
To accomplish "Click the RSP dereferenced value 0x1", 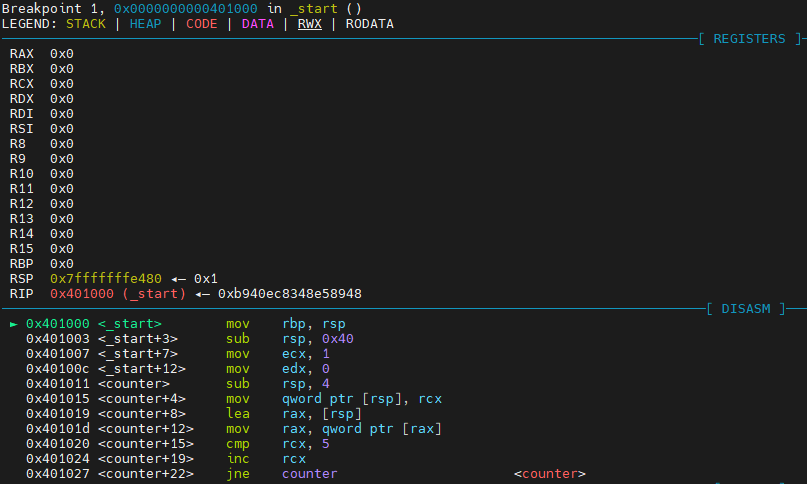I will (206, 279).
